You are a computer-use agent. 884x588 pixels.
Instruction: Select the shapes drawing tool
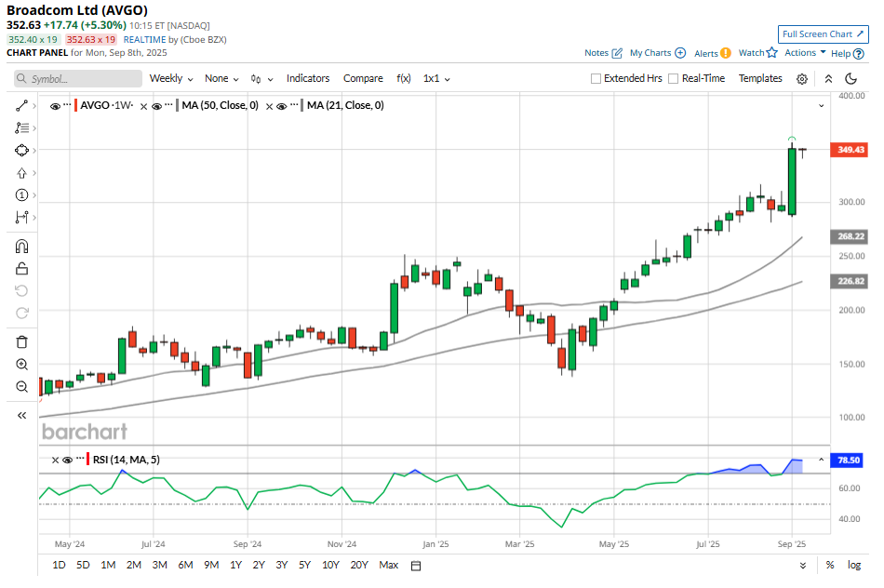21,151
